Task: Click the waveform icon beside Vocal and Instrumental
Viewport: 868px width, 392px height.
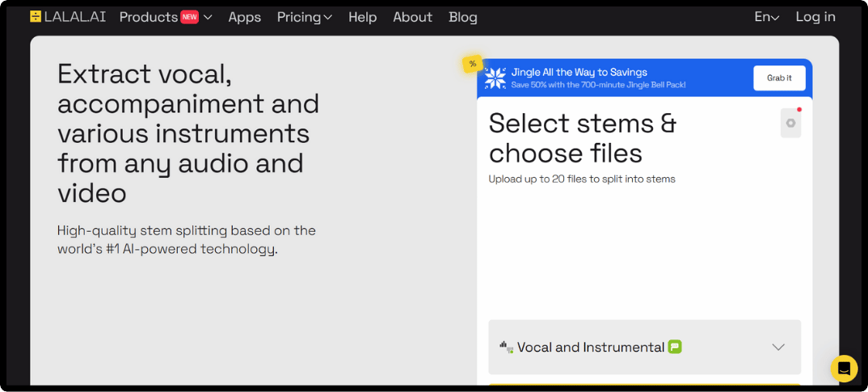Action: pyautogui.click(x=506, y=348)
